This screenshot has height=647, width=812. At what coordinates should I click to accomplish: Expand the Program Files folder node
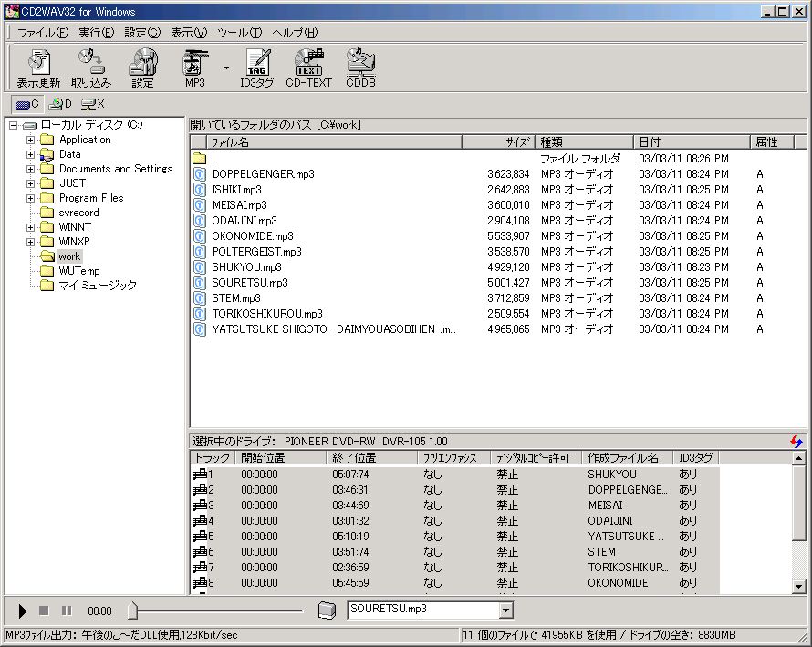tap(30, 198)
